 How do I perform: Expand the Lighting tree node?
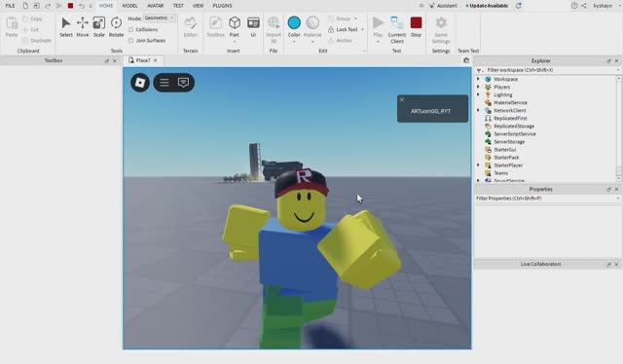click(478, 94)
